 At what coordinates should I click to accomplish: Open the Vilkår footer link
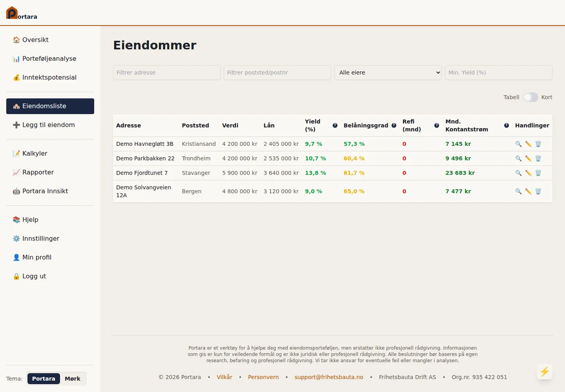pyautogui.click(x=225, y=377)
